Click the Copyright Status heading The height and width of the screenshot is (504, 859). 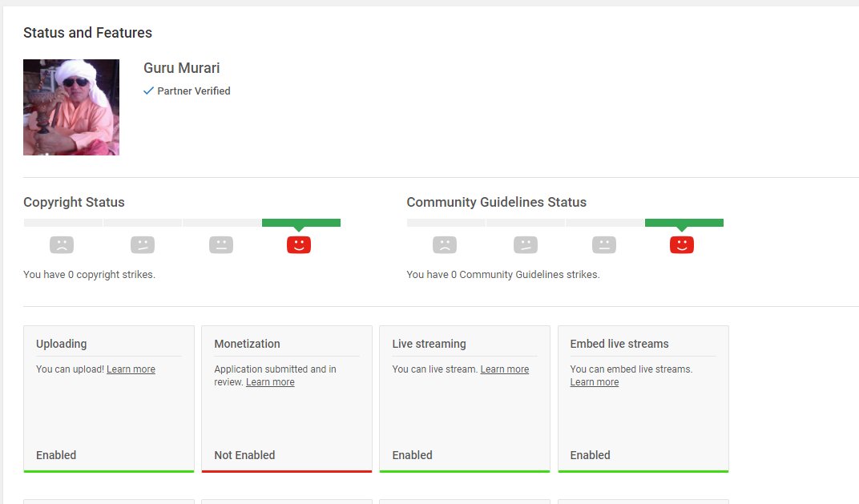tap(74, 202)
